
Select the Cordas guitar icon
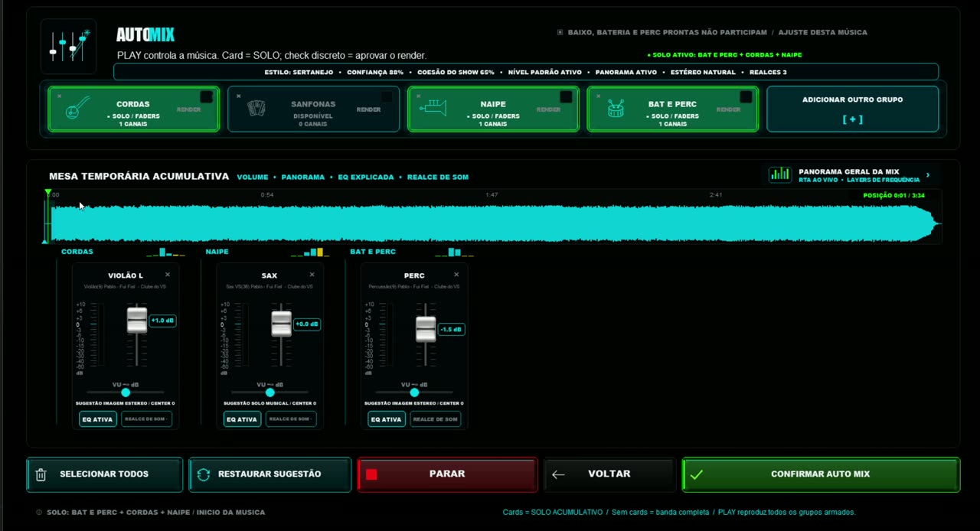point(77,109)
